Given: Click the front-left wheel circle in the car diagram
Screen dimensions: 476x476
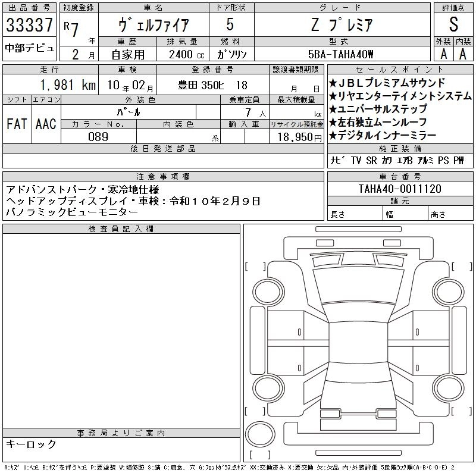Looking at the screenshot, I should 268,292.
